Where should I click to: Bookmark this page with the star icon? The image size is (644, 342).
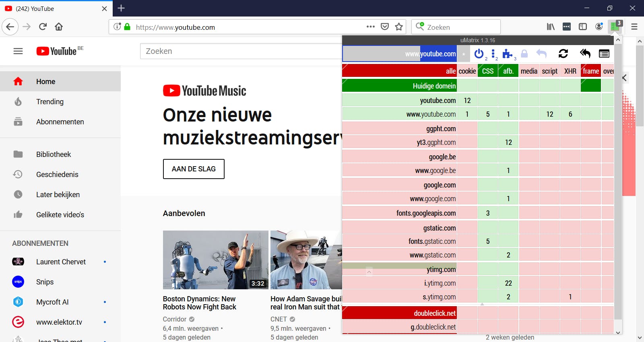(399, 27)
